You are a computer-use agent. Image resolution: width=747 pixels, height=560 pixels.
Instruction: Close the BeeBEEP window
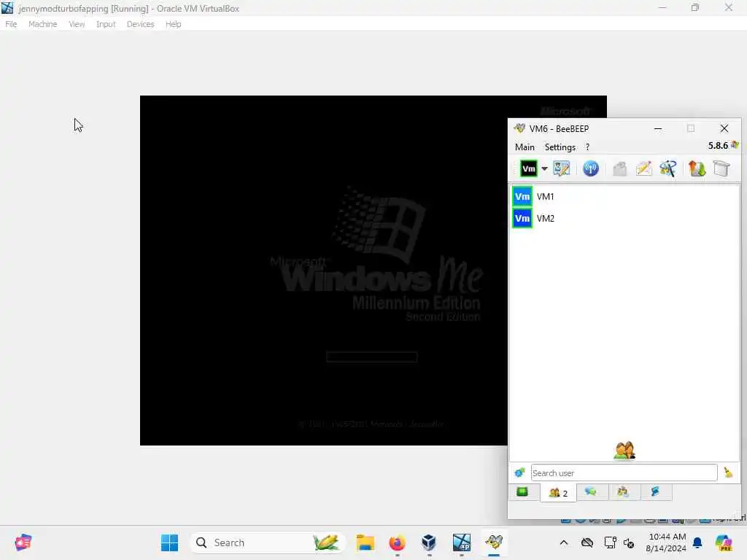click(x=724, y=128)
